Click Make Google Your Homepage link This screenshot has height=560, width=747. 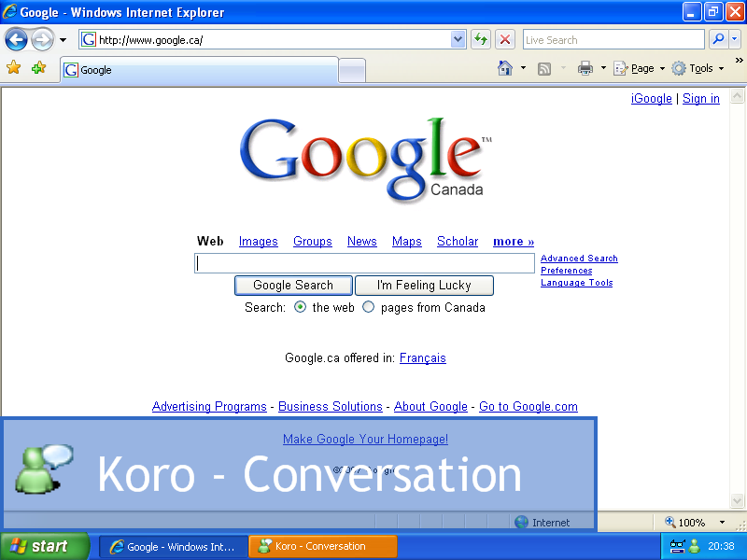(x=365, y=439)
